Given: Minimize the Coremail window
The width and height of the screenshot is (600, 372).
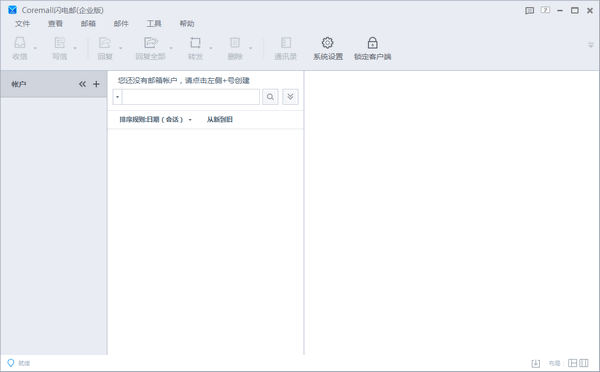Looking at the screenshot, I should click(560, 11).
